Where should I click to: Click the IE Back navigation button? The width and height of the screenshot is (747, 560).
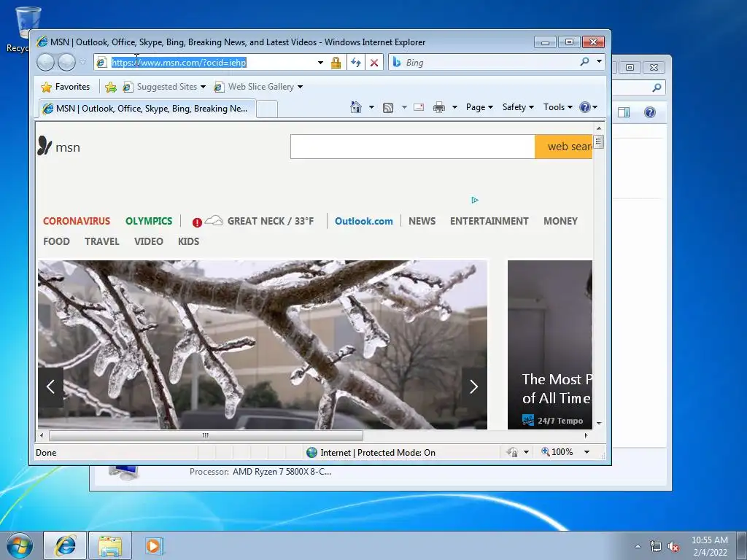[x=46, y=63]
